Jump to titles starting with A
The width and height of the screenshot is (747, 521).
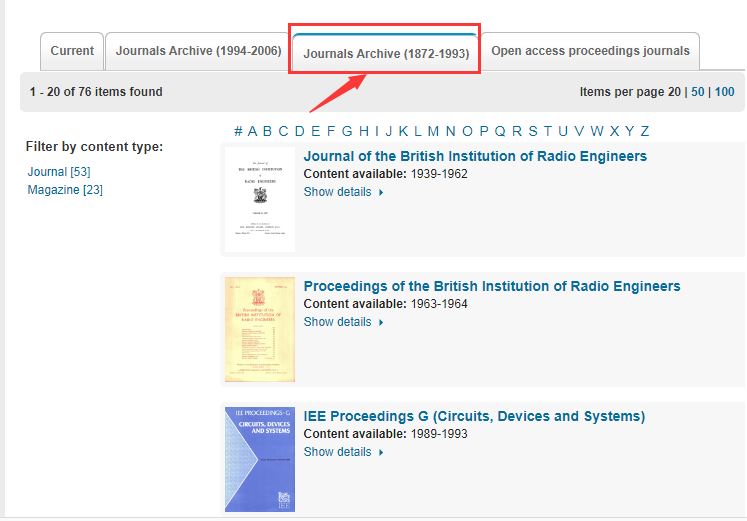(x=252, y=131)
